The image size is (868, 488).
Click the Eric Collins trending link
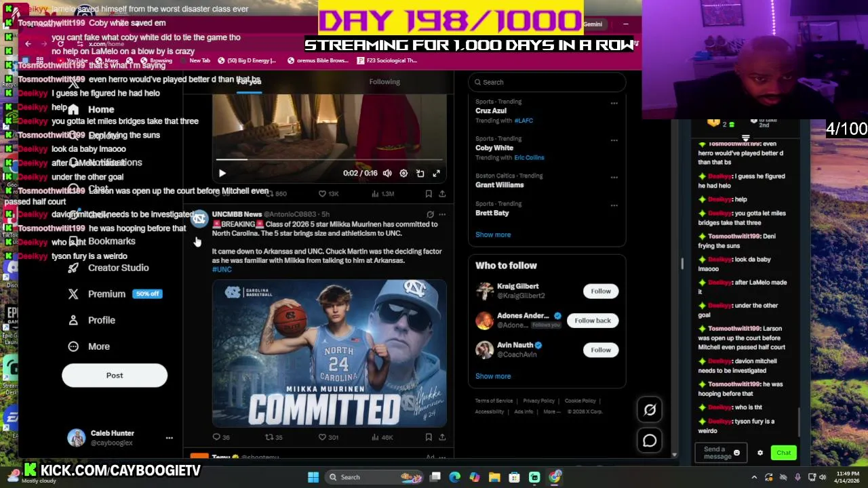click(x=529, y=157)
